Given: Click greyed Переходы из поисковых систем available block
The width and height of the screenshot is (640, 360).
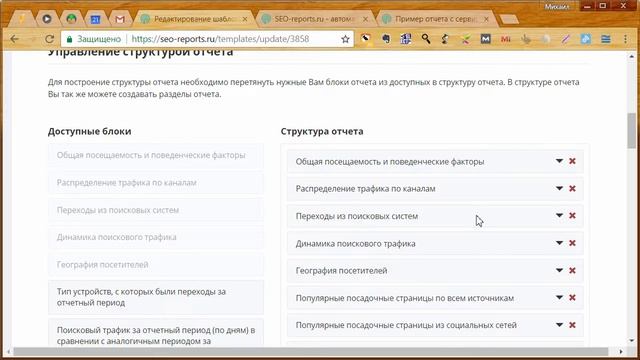Looking at the screenshot, I should pos(156,210).
